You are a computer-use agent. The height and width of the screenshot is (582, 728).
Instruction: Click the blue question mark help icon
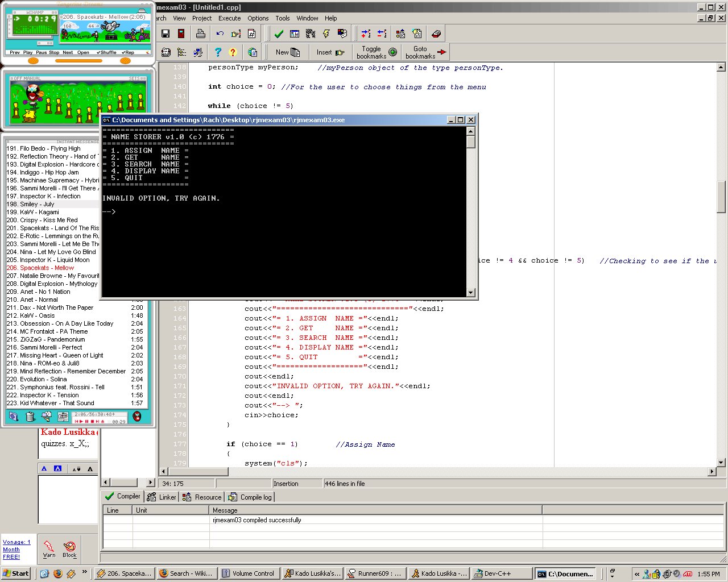[x=217, y=52]
